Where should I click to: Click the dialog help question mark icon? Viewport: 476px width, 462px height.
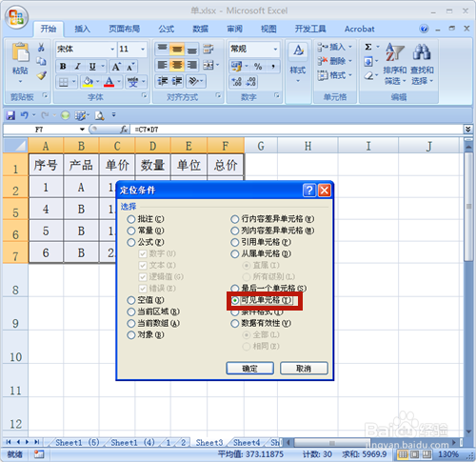(309, 191)
